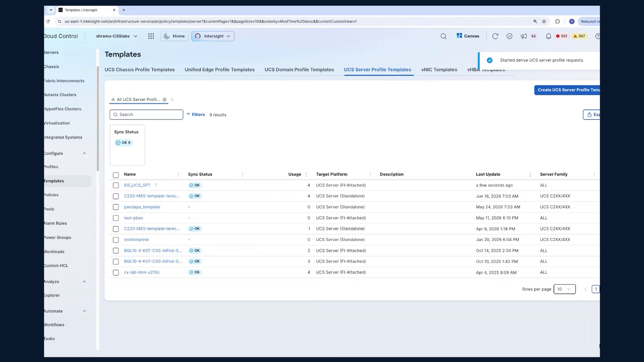Collapse the Automate sidebar section
This screenshot has height=362, width=644.
coord(84,311)
